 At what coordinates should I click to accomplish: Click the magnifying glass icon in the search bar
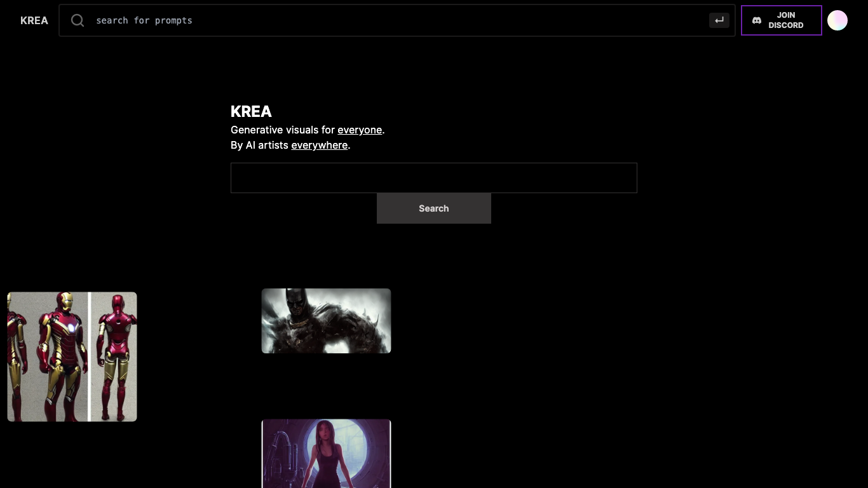click(x=77, y=20)
